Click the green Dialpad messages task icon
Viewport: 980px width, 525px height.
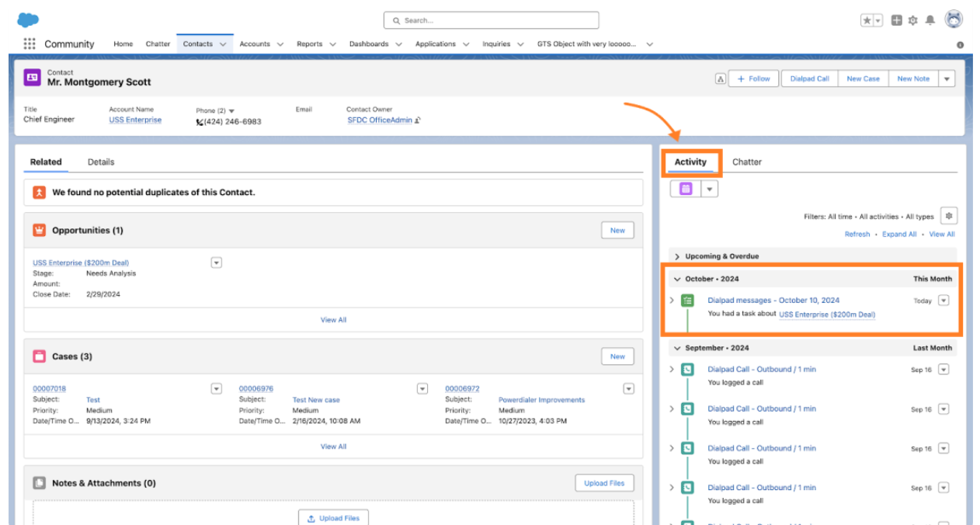click(x=687, y=301)
